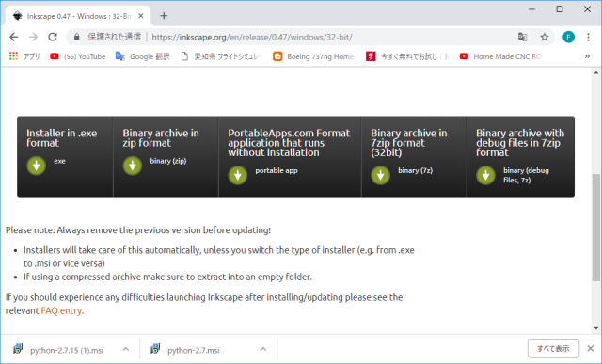This screenshot has height=364, width=602.
Task: Click the green download arrow for binary (zip)
Action: [133, 166]
